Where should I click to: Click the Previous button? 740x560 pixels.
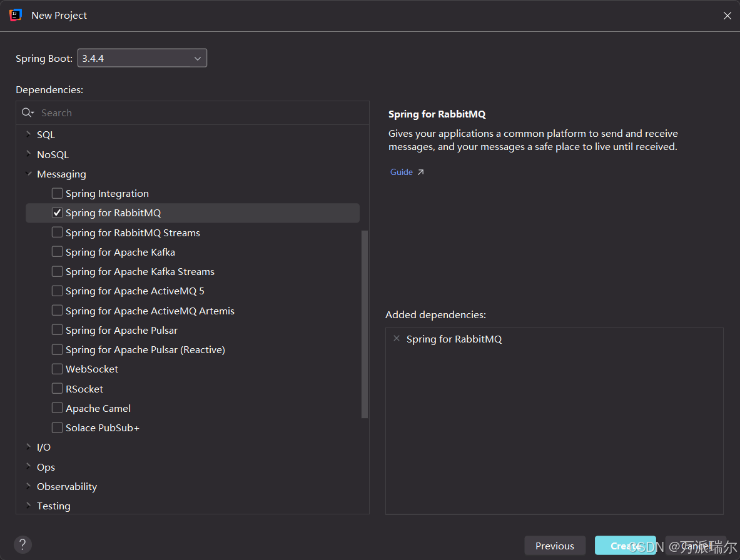[x=554, y=546]
